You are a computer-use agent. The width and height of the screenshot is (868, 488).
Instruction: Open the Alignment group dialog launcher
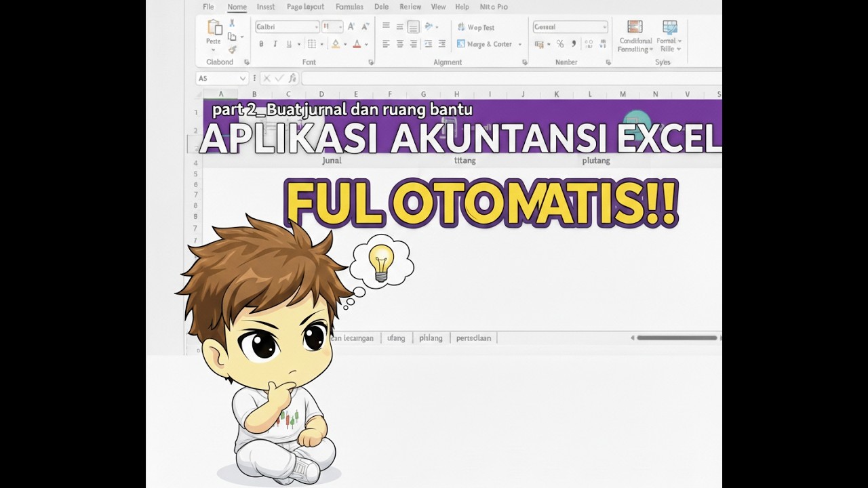coord(524,62)
